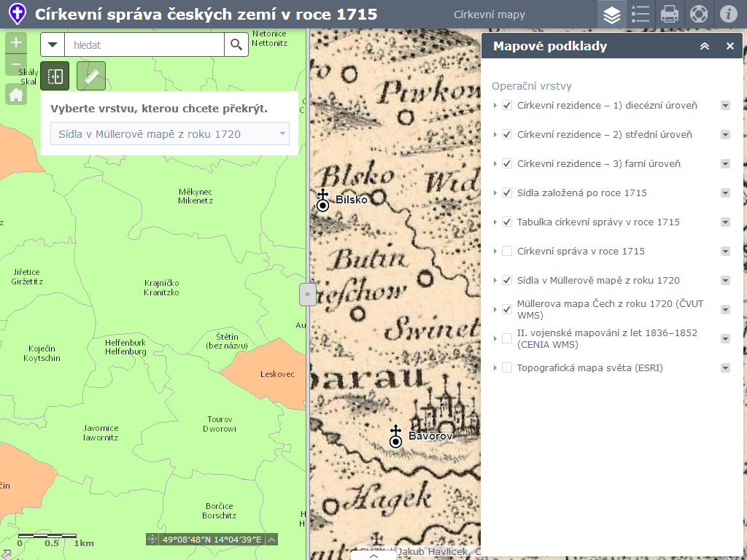This screenshot has width=747, height=560.
Task: Expand Sídla v Müllerově mapě tree row
Action: pyautogui.click(x=495, y=281)
